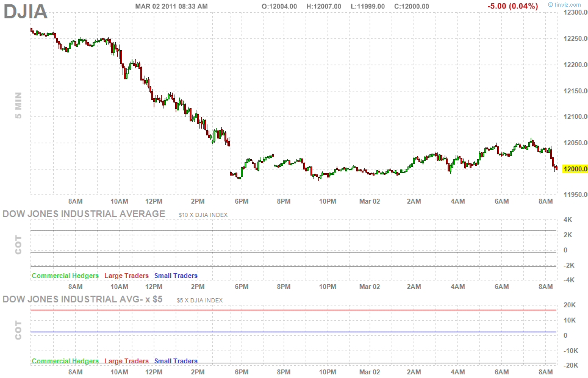Click Mar 02 on the $10 COT time axis

point(370,287)
